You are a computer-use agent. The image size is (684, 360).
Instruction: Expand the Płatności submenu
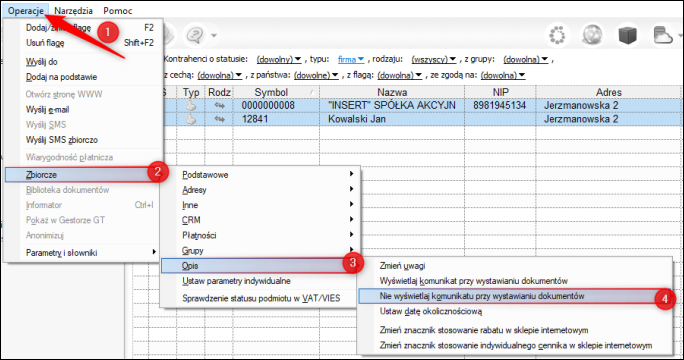260,235
